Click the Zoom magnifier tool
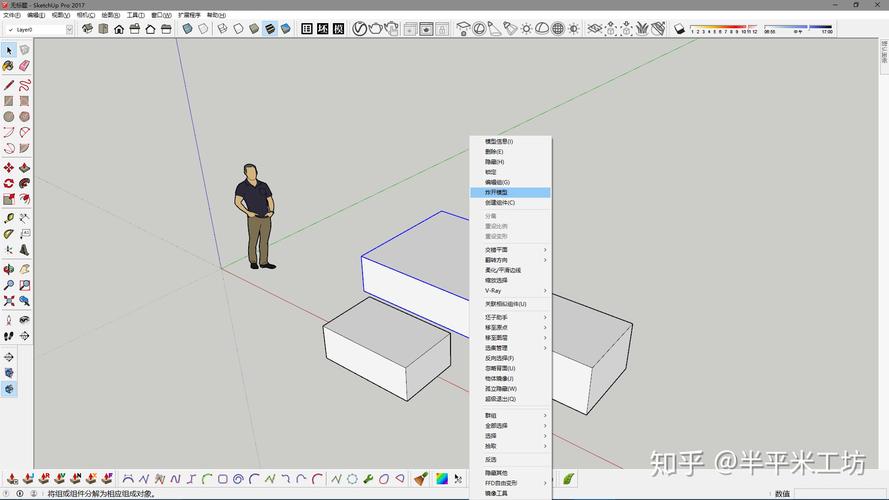This screenshot has height=500, width=889. click(x=9, y=284)
